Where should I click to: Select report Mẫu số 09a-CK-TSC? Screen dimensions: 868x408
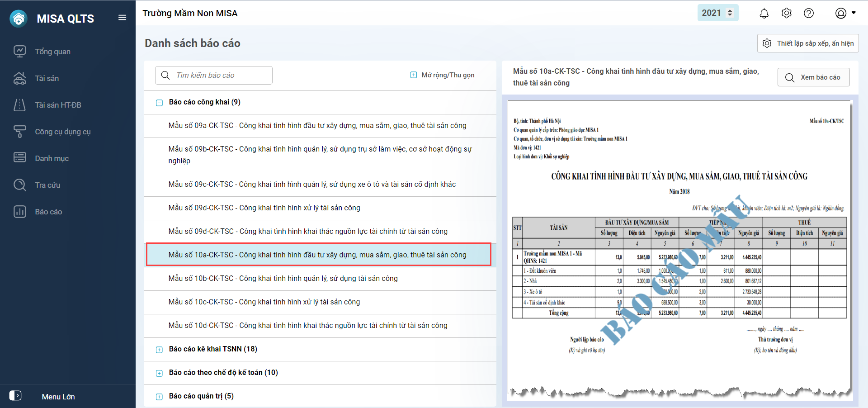pyautogui.click(x=320, y=126)
